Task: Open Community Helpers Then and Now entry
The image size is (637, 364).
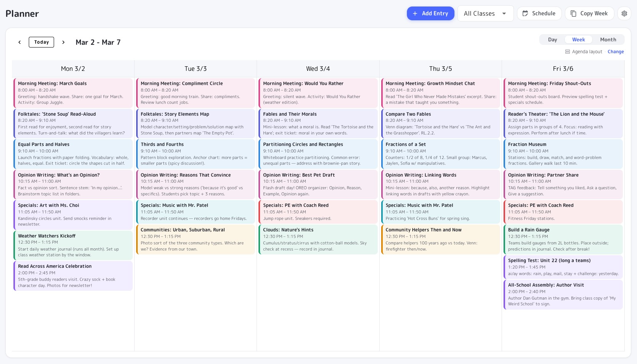Action: pyautogui.click(x=441, y=239)
